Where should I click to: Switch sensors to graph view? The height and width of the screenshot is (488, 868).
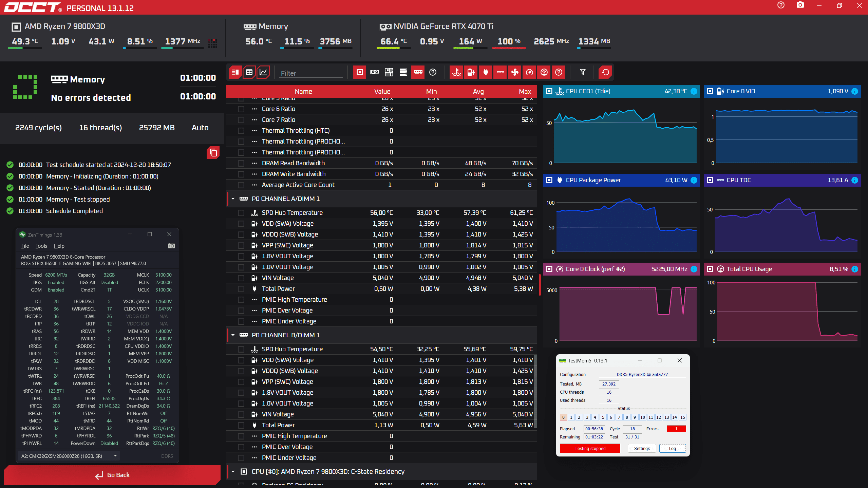[263, 72]
